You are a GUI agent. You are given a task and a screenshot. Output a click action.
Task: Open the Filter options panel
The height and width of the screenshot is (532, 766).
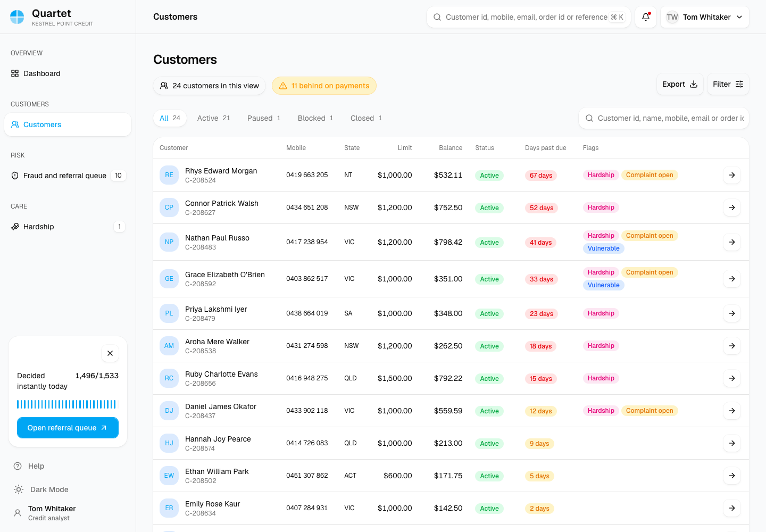click(x=728, y=84)
